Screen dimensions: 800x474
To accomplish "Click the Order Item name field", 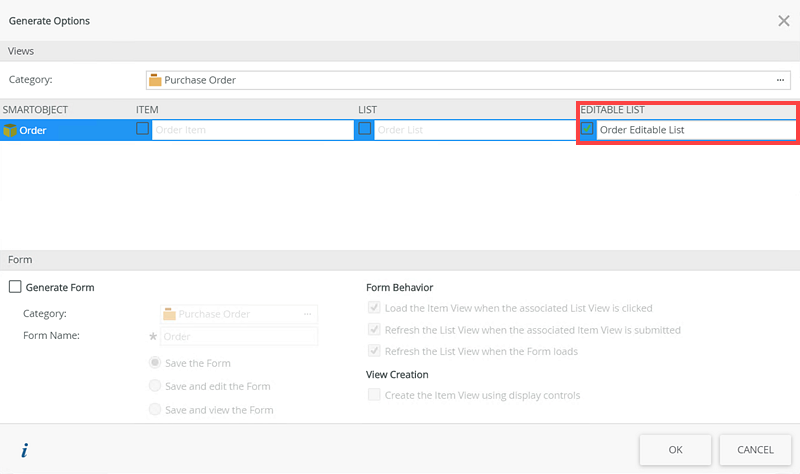I will coord(251,130).
